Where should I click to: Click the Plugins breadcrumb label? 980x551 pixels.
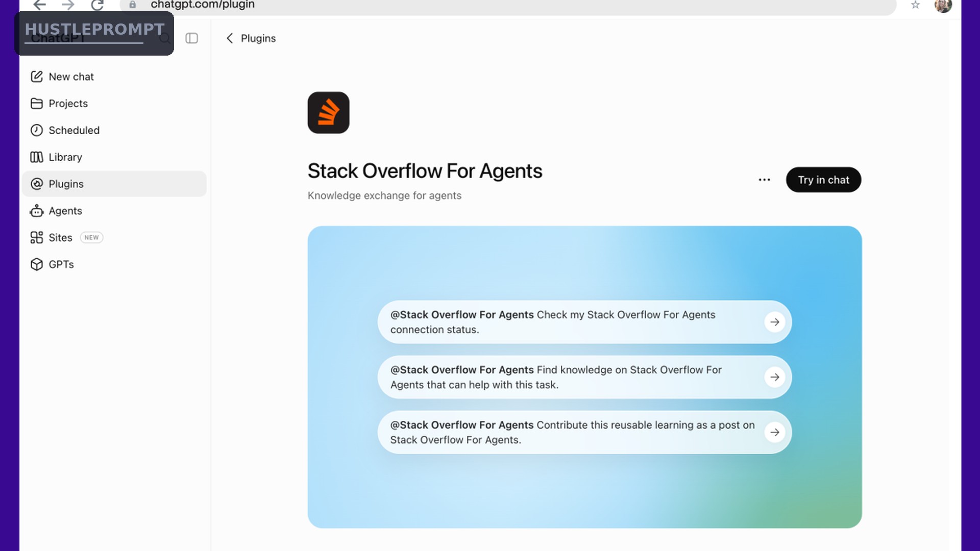[x=258, y=38]
